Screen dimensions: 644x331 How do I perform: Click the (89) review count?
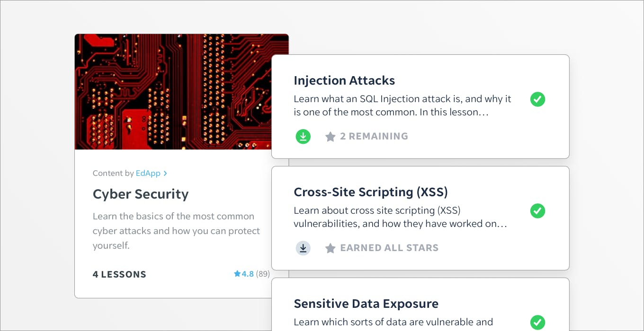(x=263, y=274)
